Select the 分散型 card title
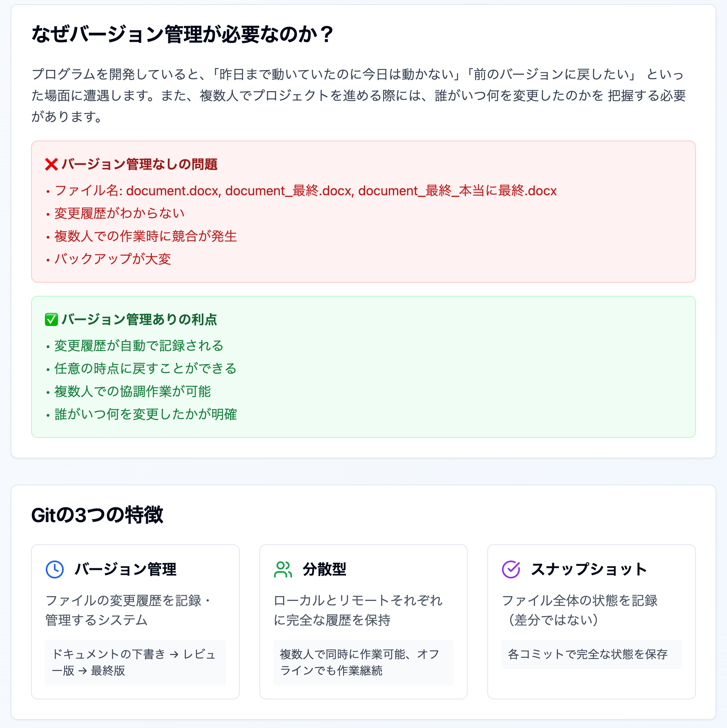 pyautogui.click(x=324, y=569)
